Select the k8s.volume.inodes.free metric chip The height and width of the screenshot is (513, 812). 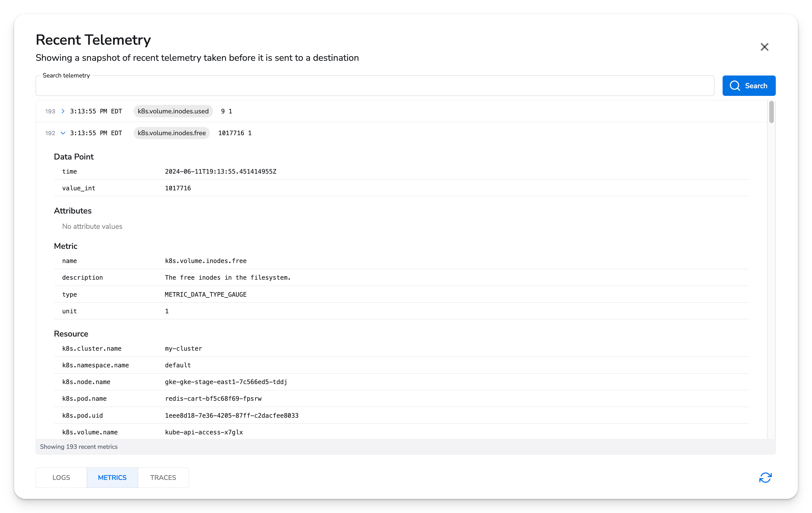[x=171, y=133]
